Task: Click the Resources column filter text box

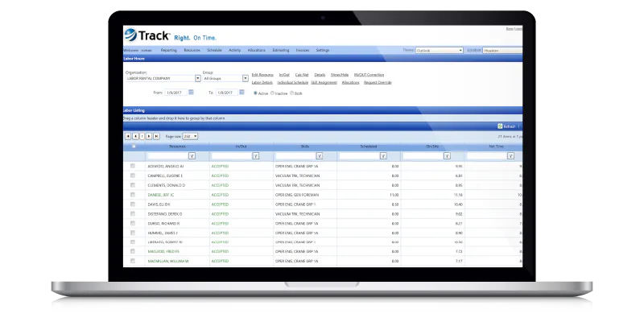Action: tap(167, 156)
